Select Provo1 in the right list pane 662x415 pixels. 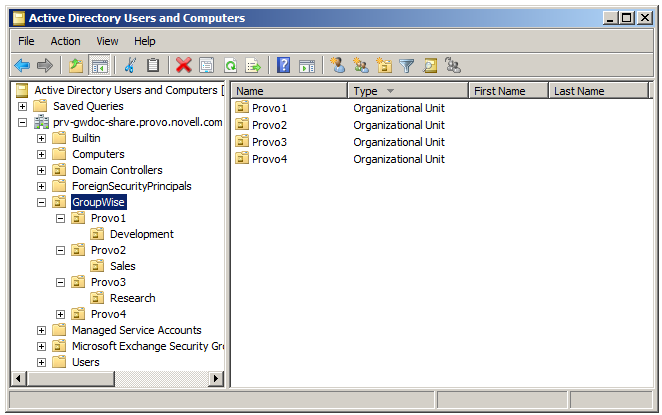269,108
